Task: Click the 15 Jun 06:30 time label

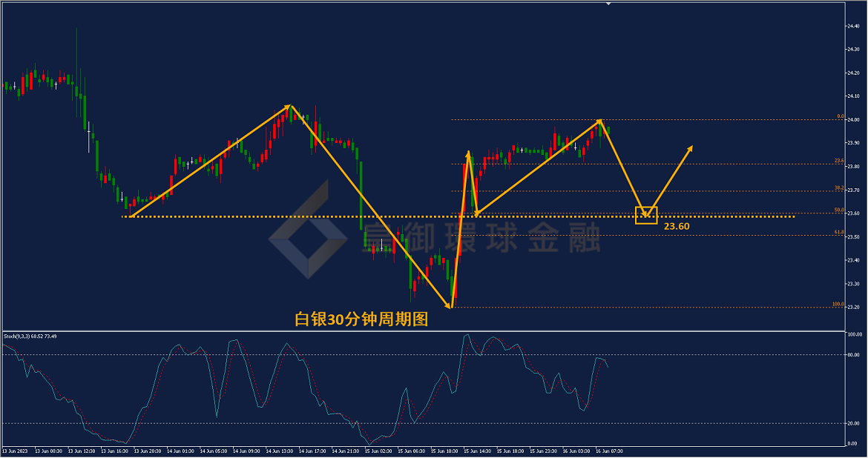Action: (411, 451)
